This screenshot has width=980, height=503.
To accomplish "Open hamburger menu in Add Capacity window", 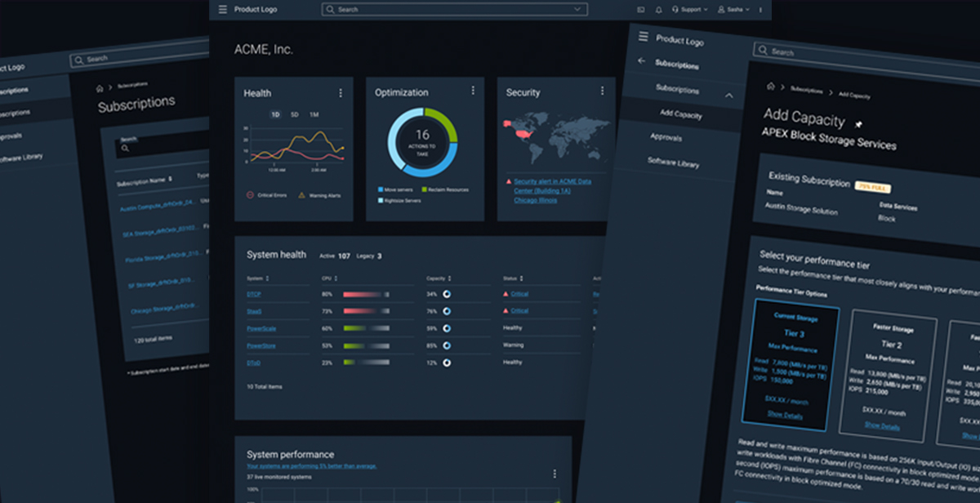I will tap(644, 37).
